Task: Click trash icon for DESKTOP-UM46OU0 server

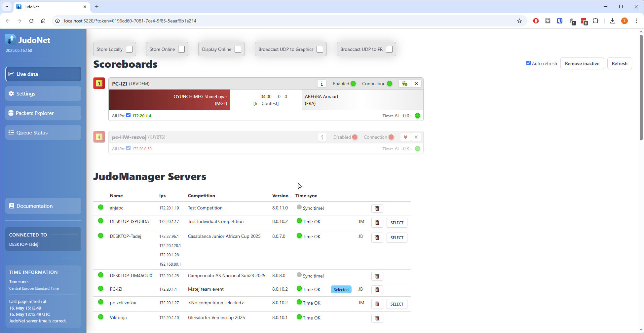Action: [377, 276]
